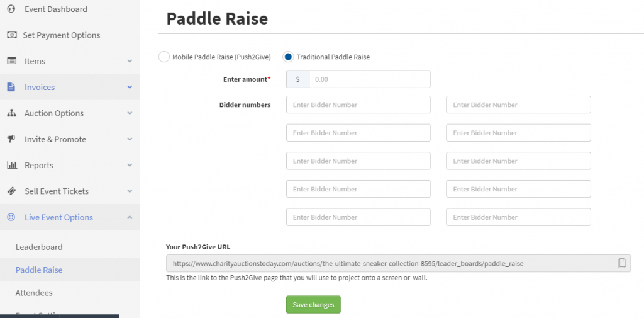Expand the Auction Options chevron
This screenshot has width=644, height=318.
130,113
